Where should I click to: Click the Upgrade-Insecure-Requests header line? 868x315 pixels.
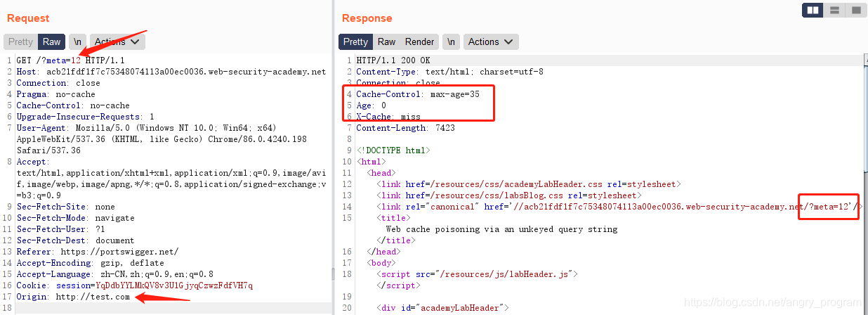85,117
